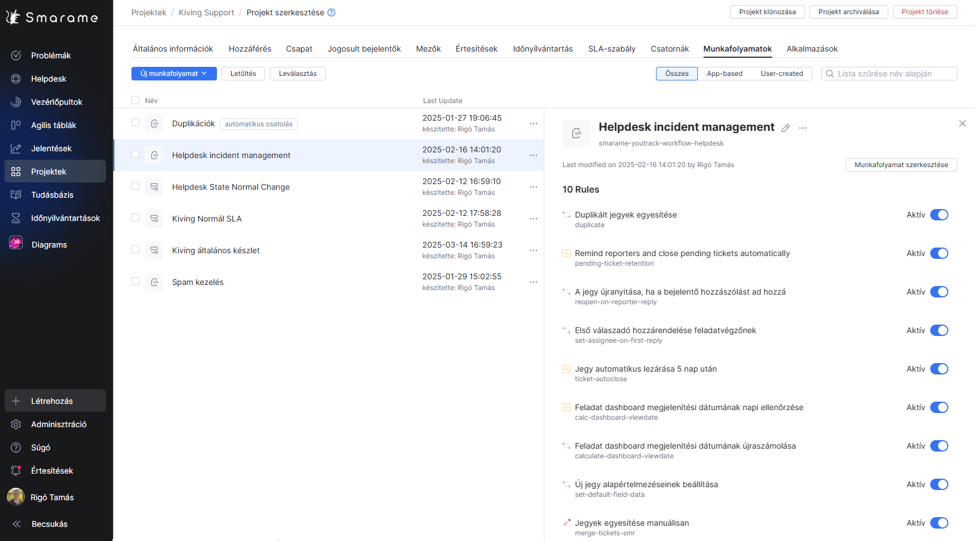The height and width of the screenshot is (541, 980).
Task: Click the Tudásbázis book icon
Action: point(16,195)
